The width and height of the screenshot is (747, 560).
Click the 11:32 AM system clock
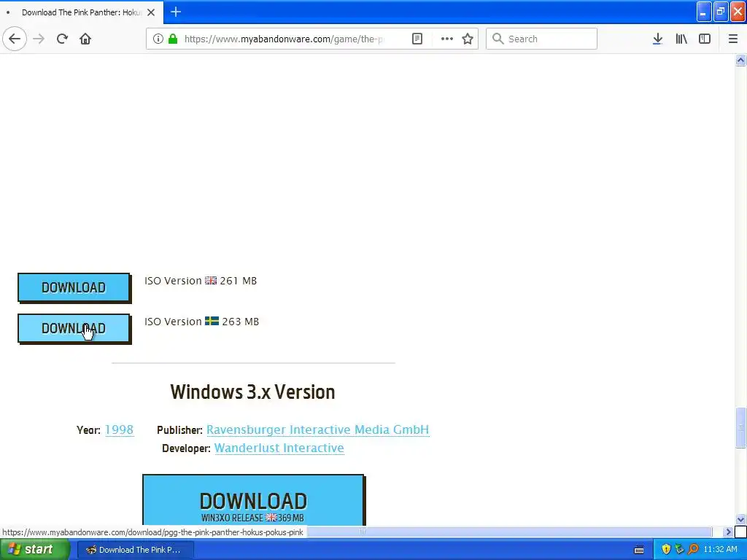point(720,550)
